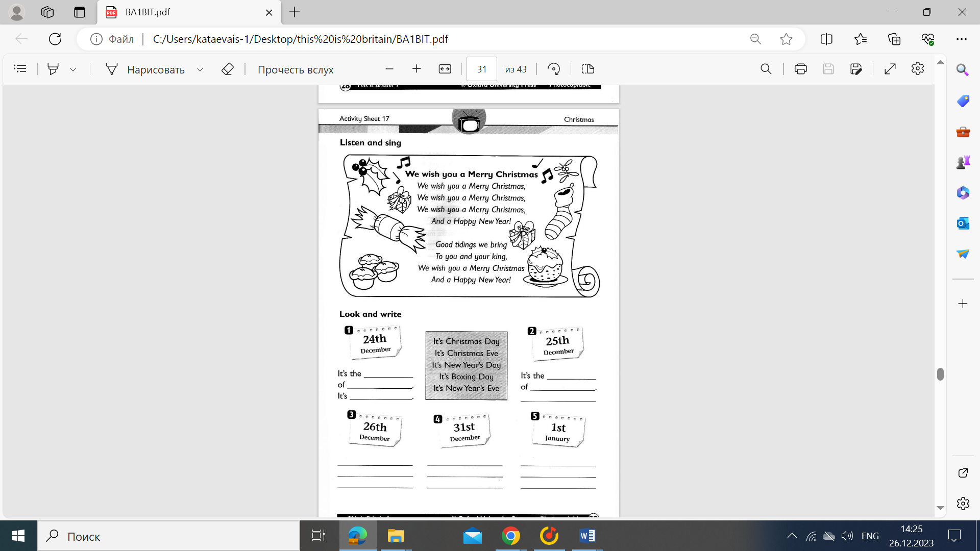Go back to previous page

[21, 39]
